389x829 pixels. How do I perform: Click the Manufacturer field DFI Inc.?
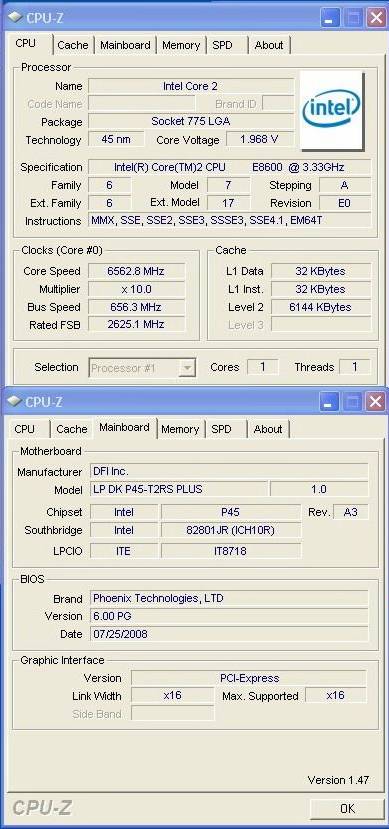229,471
